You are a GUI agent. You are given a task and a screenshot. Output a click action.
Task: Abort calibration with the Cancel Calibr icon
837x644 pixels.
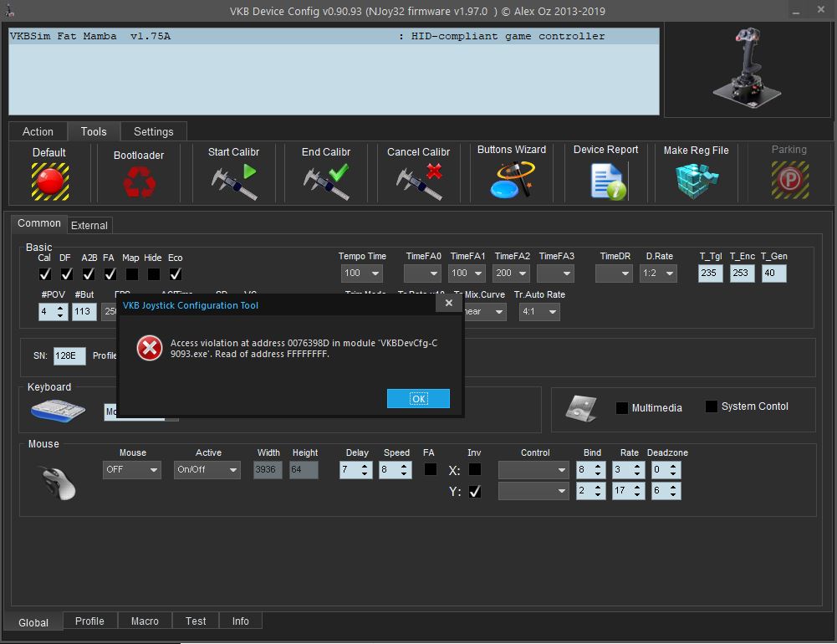coord(419,181)
